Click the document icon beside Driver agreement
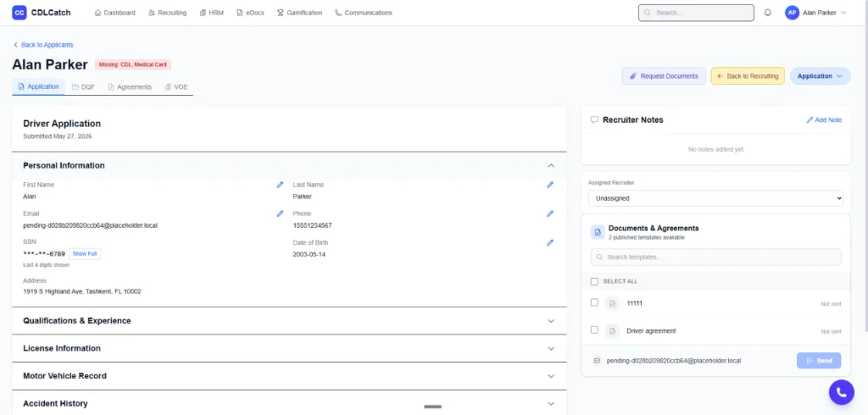Viewport: 868px width, 415px height. pos(612,331)
